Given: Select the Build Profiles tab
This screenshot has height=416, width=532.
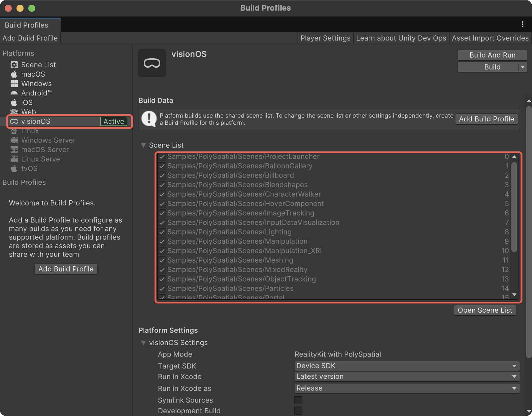Looking at the screenshot, I should (30, 25).
